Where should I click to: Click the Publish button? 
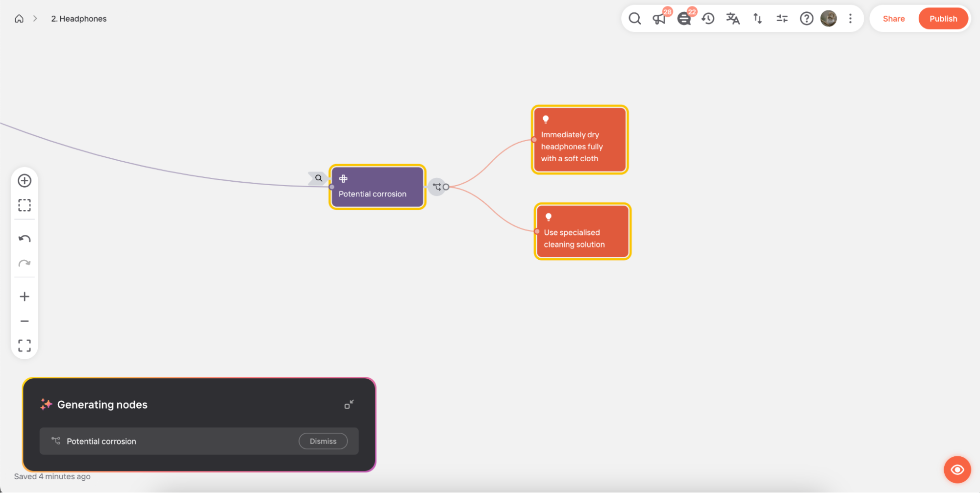point(943,19)
